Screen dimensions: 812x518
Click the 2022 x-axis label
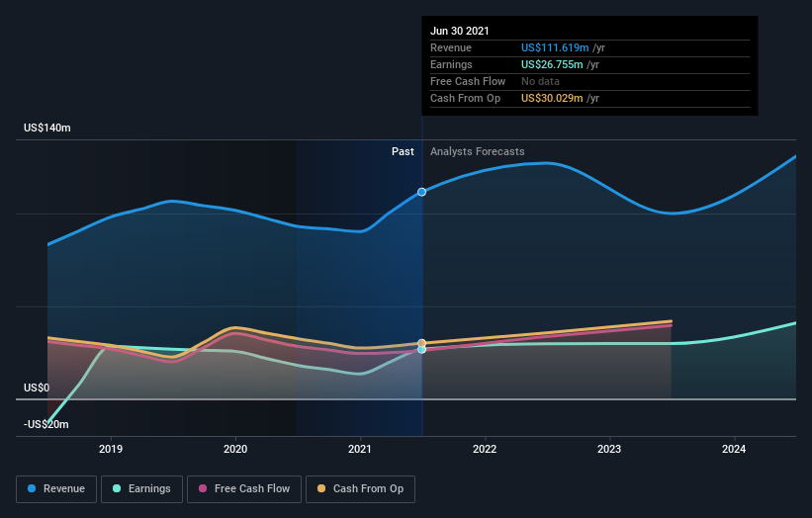tap(485, 449)
